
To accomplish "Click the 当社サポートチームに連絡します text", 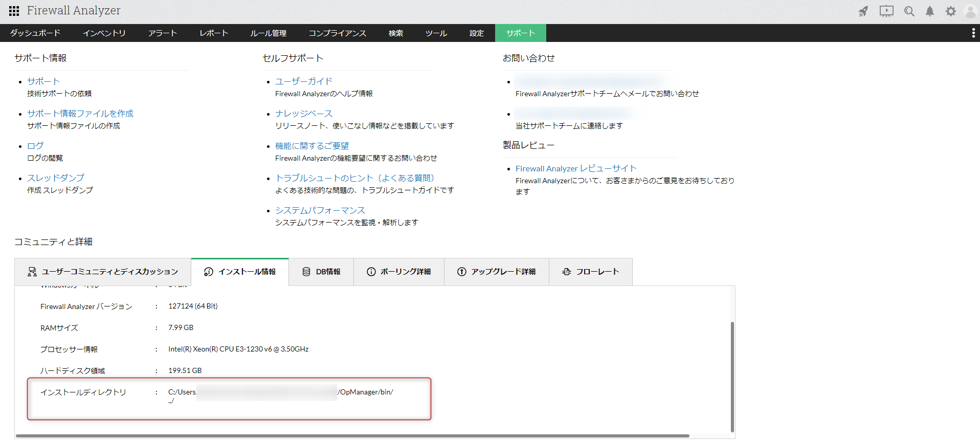I will pos(569,126).
